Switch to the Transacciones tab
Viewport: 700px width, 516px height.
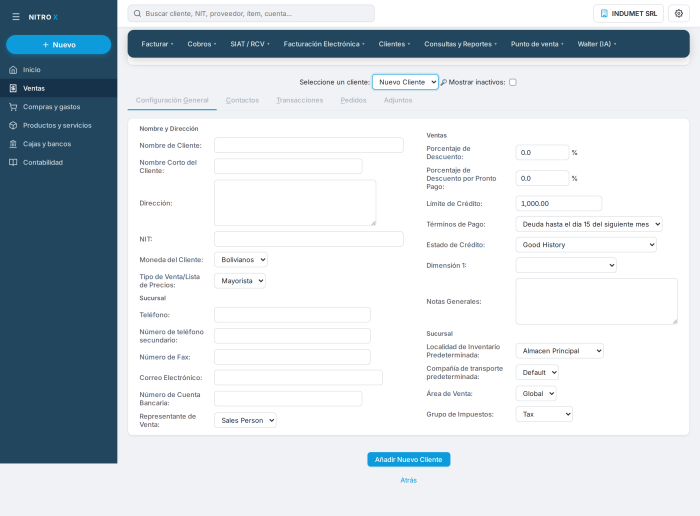coord(300,100)
